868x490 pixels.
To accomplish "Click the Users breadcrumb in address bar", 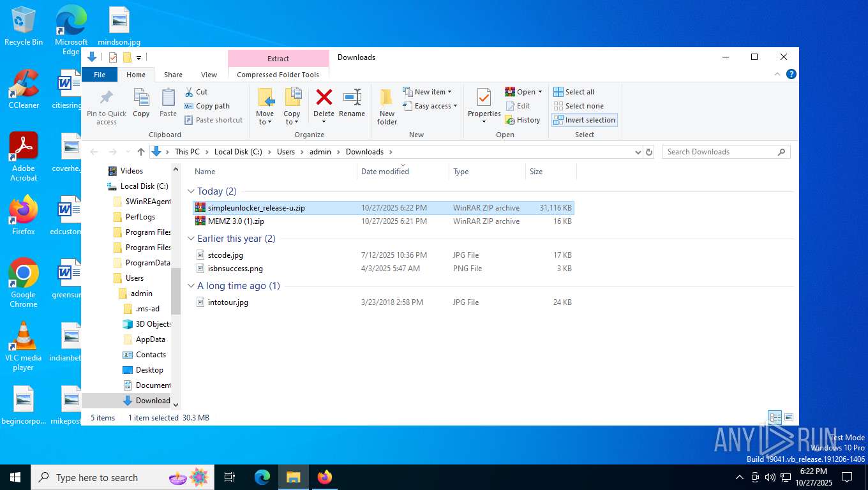I will 286,152.
